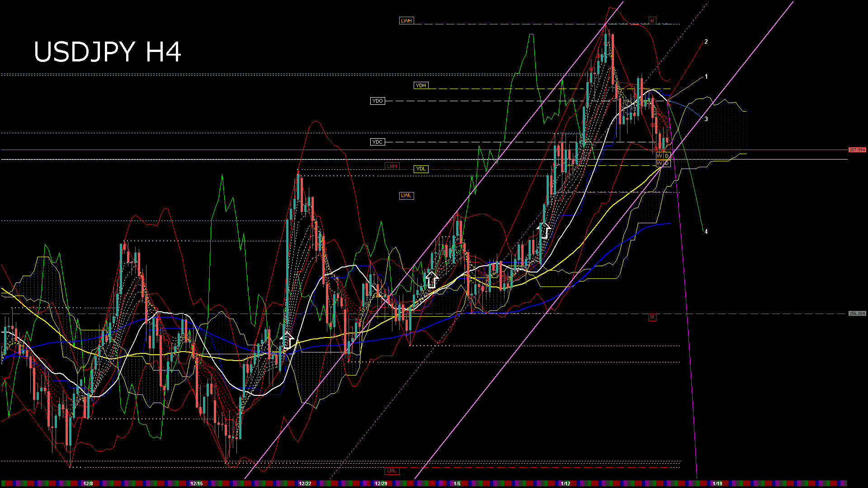Click the yellow YDL level label
Viewport: 868px width, 488px height.
[x=420, y=169]
